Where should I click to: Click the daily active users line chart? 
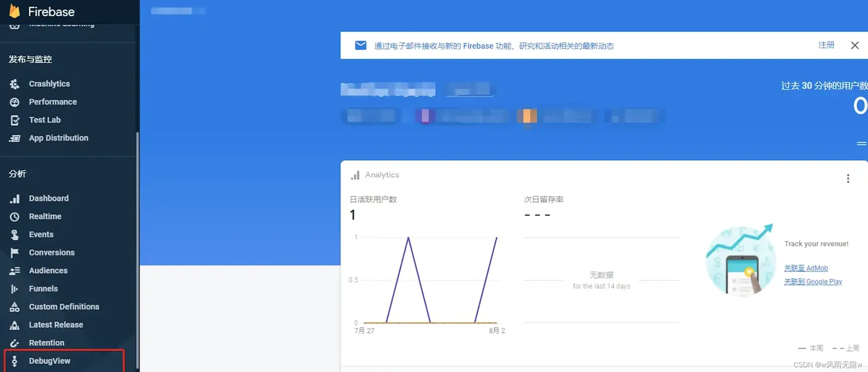pos(430,280)
